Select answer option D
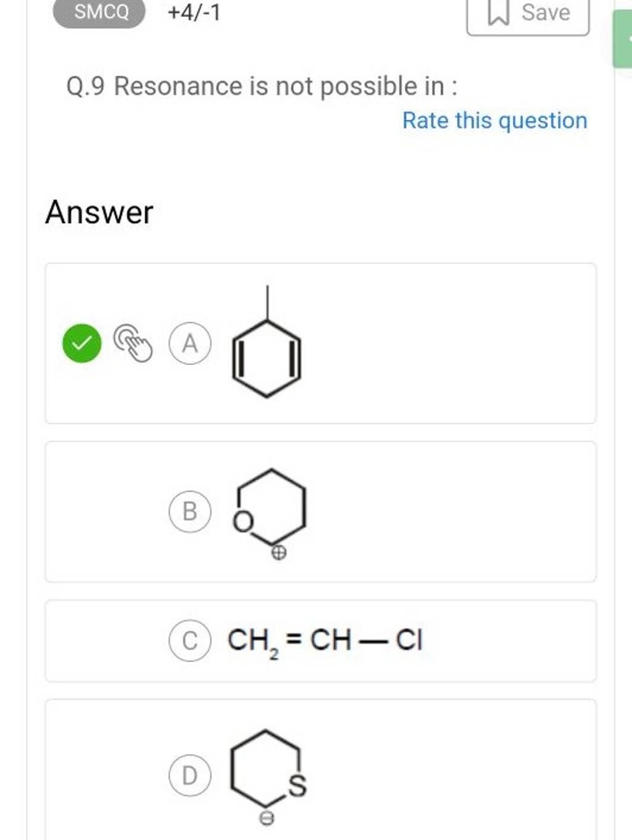 pyautogui.click(x=189, y=775)
